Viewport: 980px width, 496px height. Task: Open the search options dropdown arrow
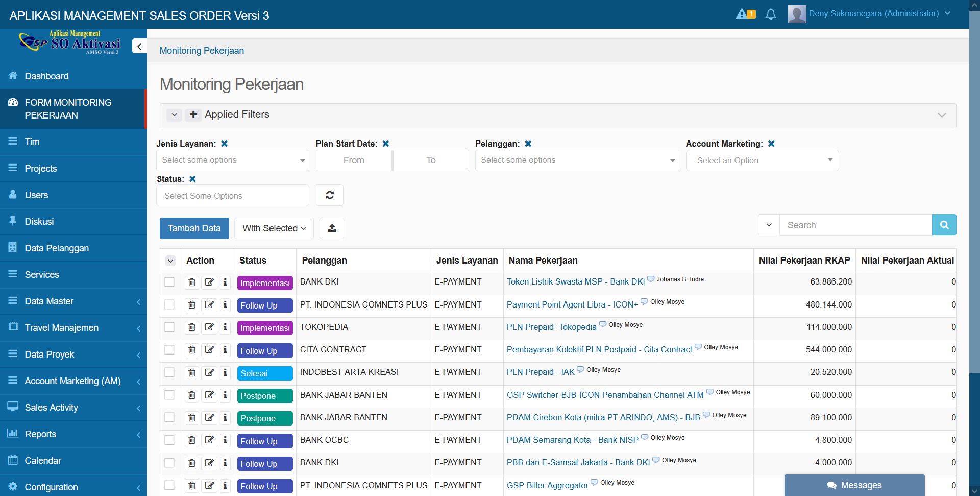769,225
